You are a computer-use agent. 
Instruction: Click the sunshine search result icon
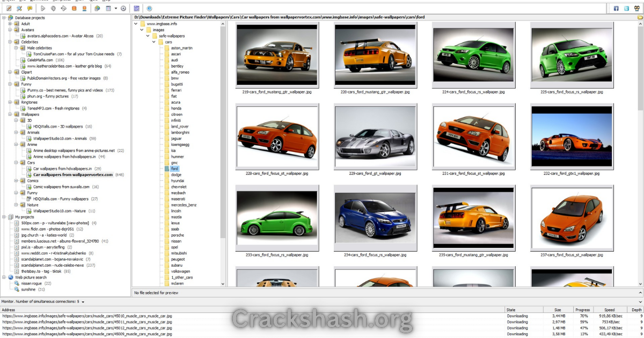pyautogui.click(x=17, y=289)
